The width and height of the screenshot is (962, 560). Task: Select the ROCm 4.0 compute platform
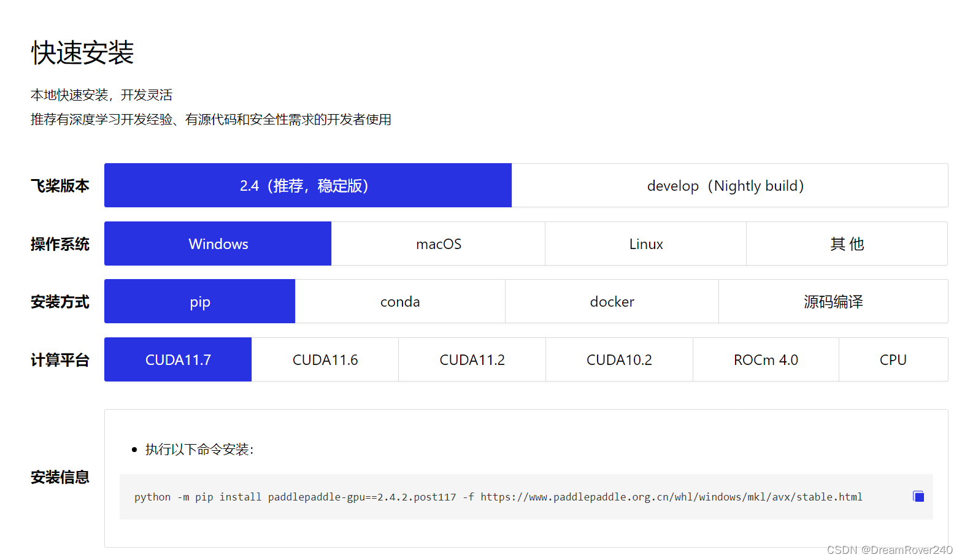(766, 359)
